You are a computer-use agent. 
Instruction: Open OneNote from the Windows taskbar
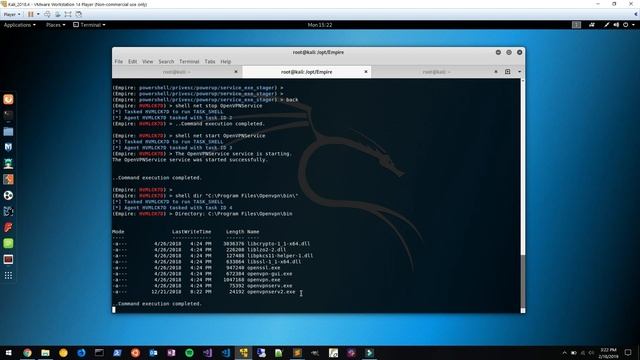point(171,353)
